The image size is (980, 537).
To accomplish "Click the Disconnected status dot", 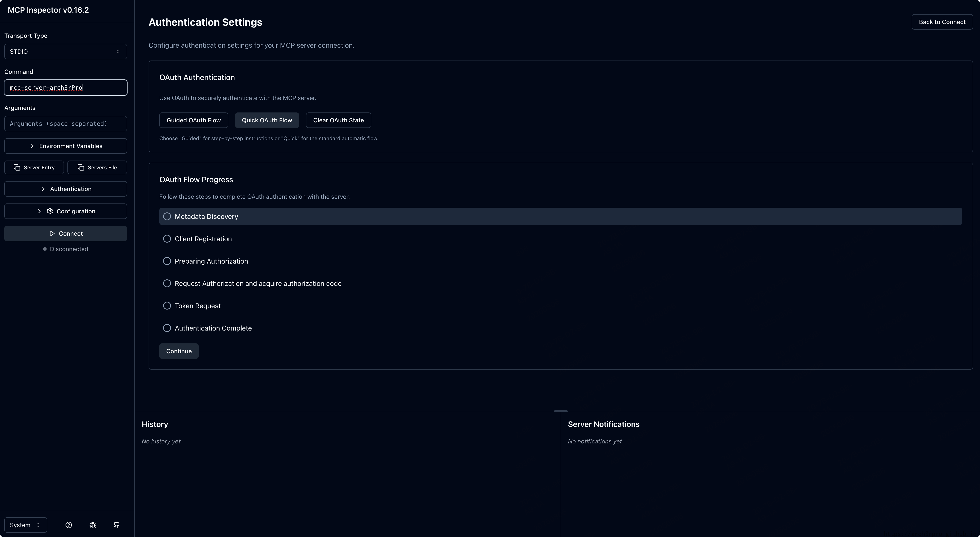I will tap(45, 249).
